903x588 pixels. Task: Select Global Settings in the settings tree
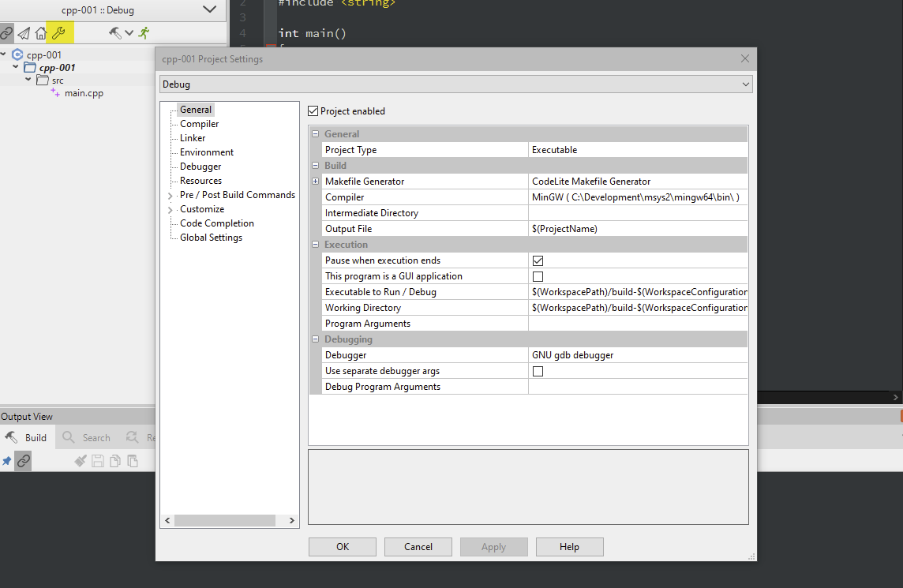tap(211, 238)
